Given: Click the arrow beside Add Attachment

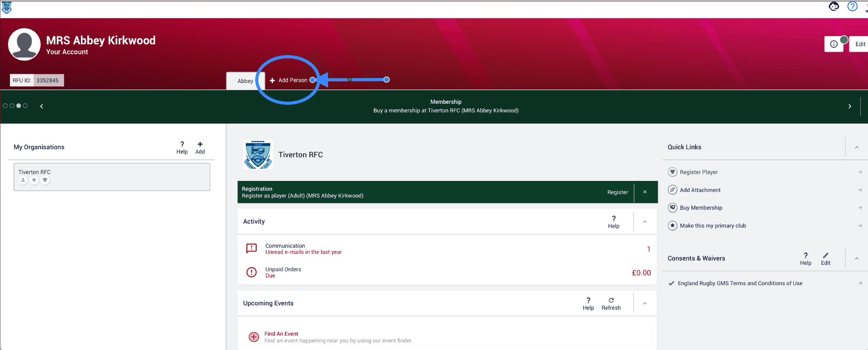Looking at the screenshot, I should pyautogui.click(x=860, y=190).
